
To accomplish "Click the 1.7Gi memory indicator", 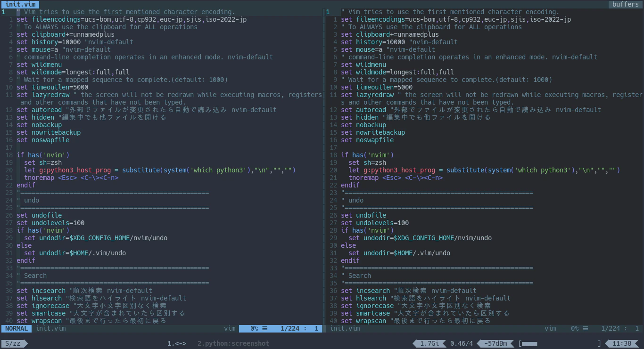I will [x=429, y=343].
